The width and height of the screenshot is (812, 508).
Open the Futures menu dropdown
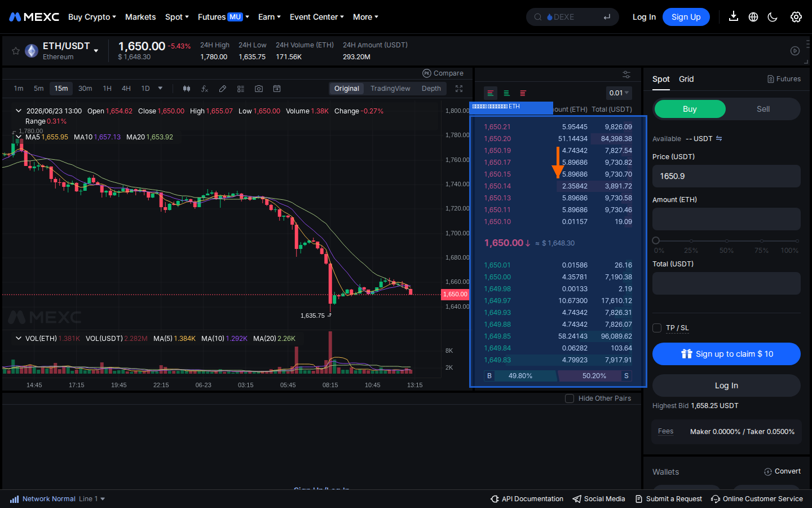coord(223,17)
